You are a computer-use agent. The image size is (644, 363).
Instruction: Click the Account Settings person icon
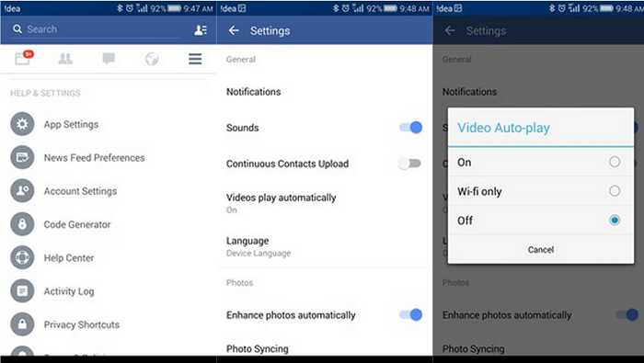(22, 191)
